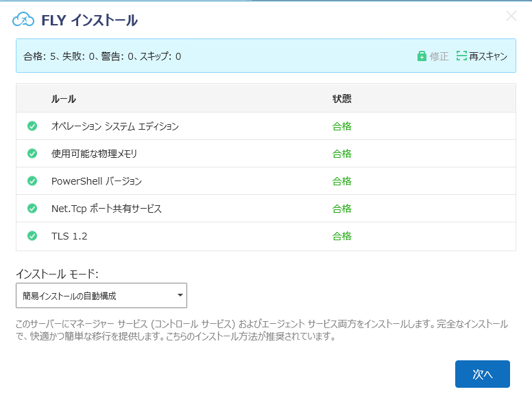The width and height of the screenshot is (532, 396).
Task: Click green check icon for オペレーション システム エディション
Action: 32,126
